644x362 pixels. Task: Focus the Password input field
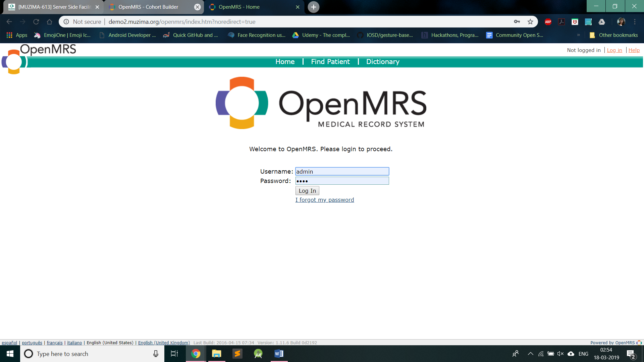[342, 181]
